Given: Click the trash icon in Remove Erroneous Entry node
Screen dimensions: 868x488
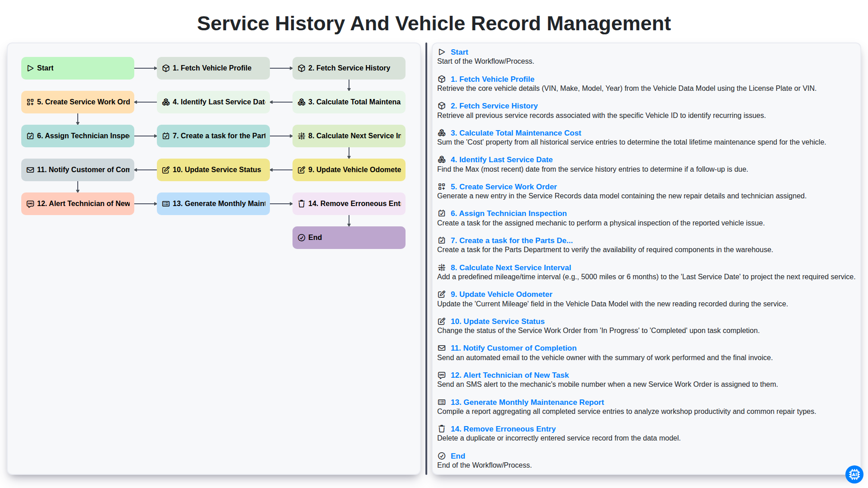Looking at the screenshot, I should coord(302,204).
